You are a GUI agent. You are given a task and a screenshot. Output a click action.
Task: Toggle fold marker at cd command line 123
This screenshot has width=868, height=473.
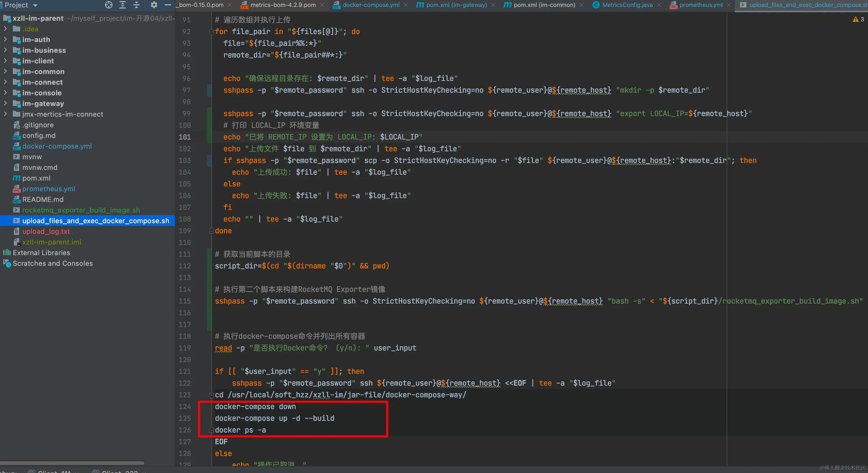212,395
